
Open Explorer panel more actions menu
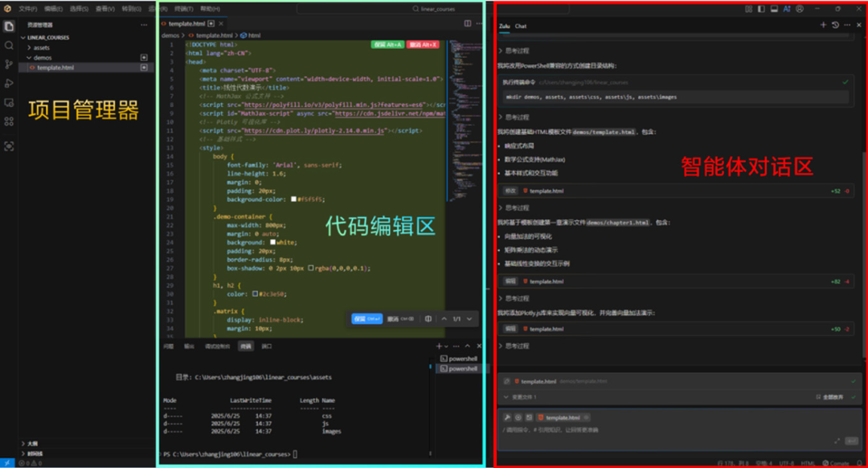click(144, 25)
